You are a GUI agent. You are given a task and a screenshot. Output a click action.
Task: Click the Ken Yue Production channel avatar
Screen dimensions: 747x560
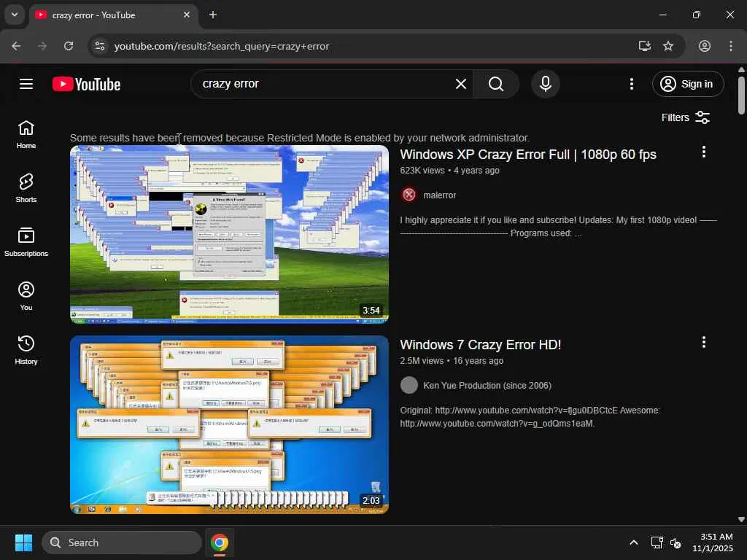[x=409, y=385]
